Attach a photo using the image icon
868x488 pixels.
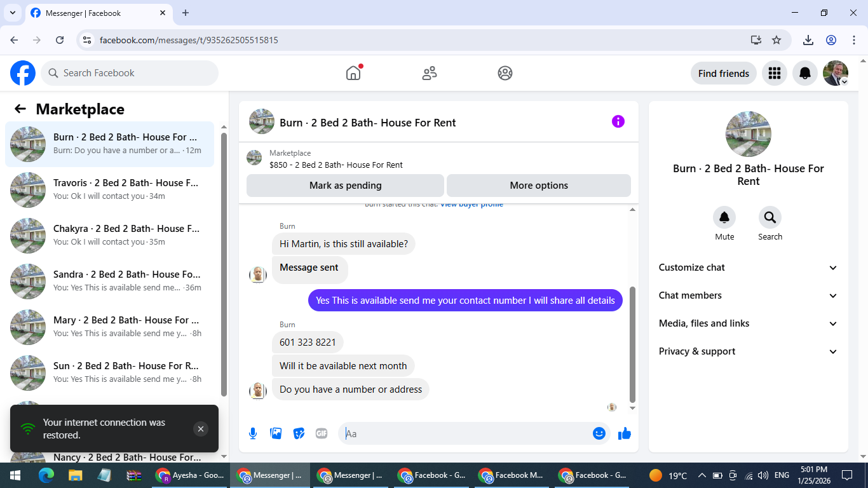276,433
